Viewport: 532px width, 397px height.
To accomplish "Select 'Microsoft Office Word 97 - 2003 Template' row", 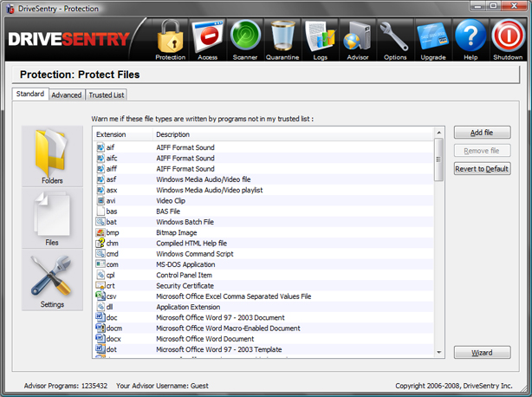I will [x=263, y=349].
